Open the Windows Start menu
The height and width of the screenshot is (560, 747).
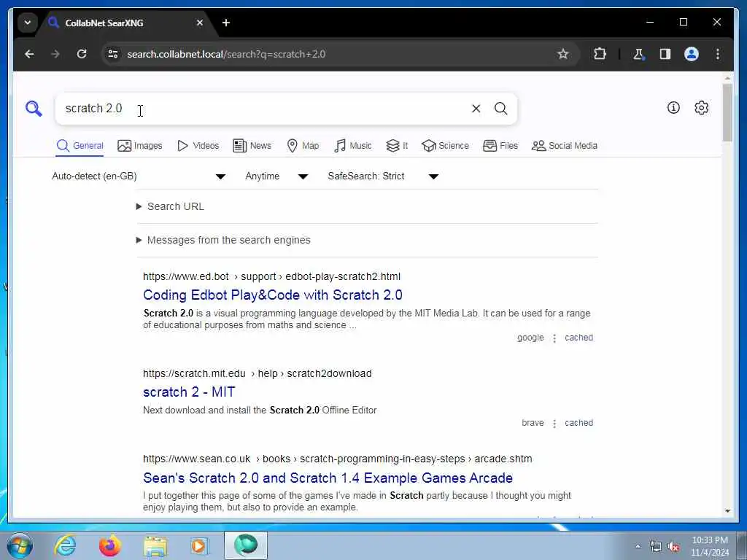(x=20, y=545)
